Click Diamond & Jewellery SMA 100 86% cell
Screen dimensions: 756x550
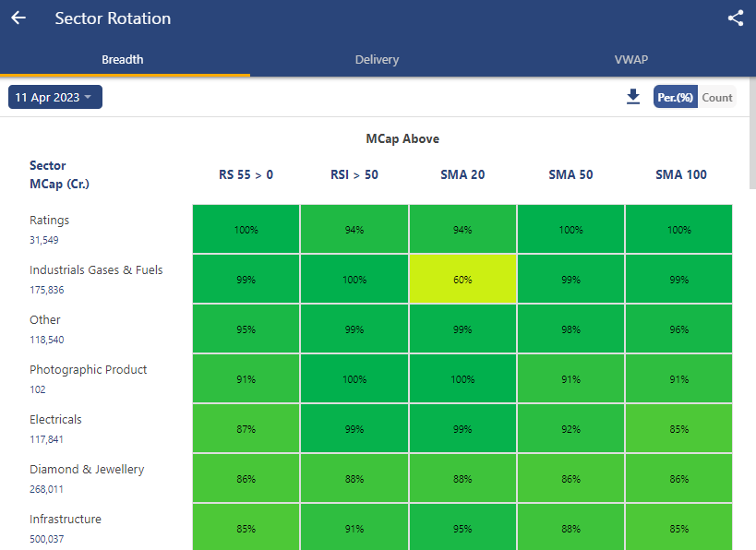(678, 479)
